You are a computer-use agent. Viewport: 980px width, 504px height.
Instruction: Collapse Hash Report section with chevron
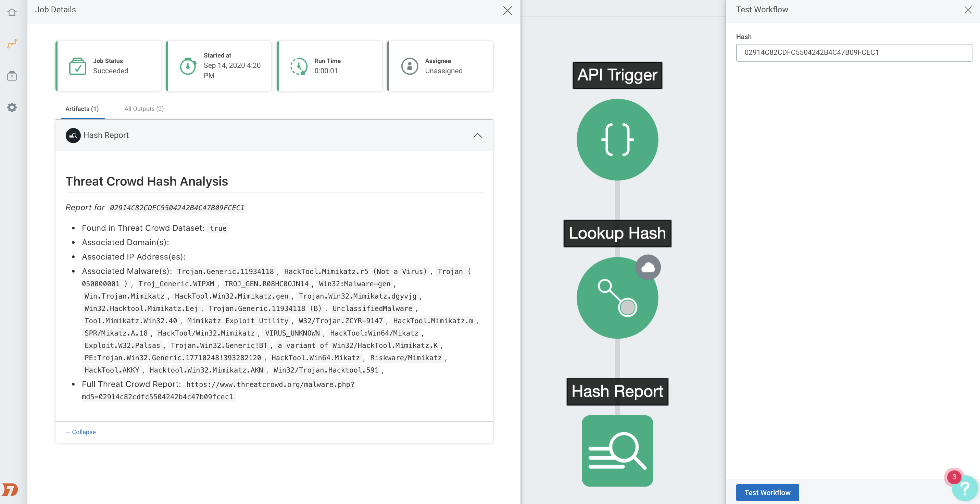click(x=477, y=135)
